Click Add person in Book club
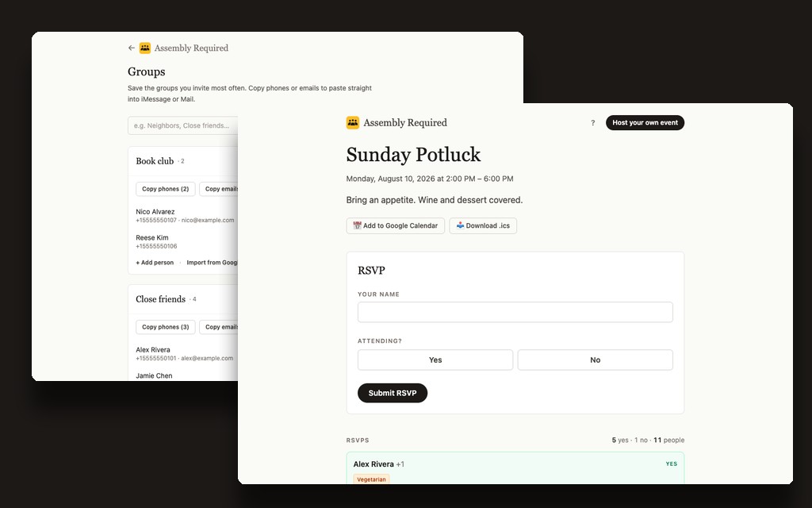Viewport: 812px width, 508px height. click(155, 262)
